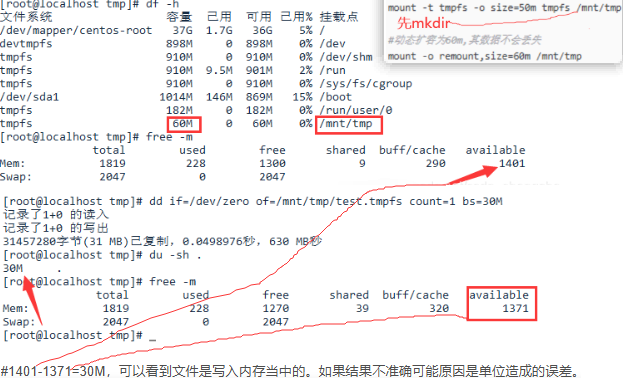The height and width of the screenshot is (378, 623).
Task: Select the 37G size value
Action: tap(182, 31)
